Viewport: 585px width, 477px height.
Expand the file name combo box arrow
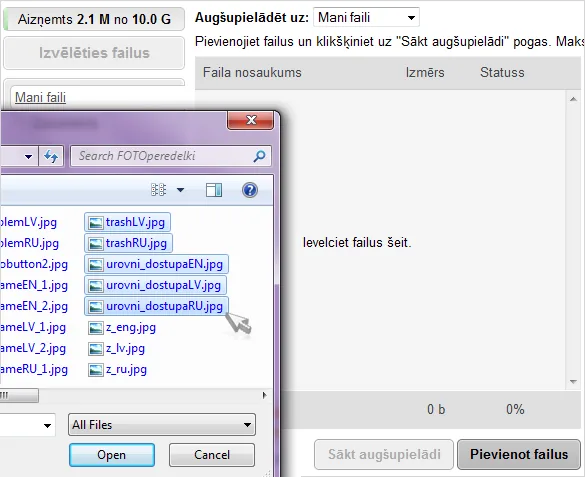[47, 425]
